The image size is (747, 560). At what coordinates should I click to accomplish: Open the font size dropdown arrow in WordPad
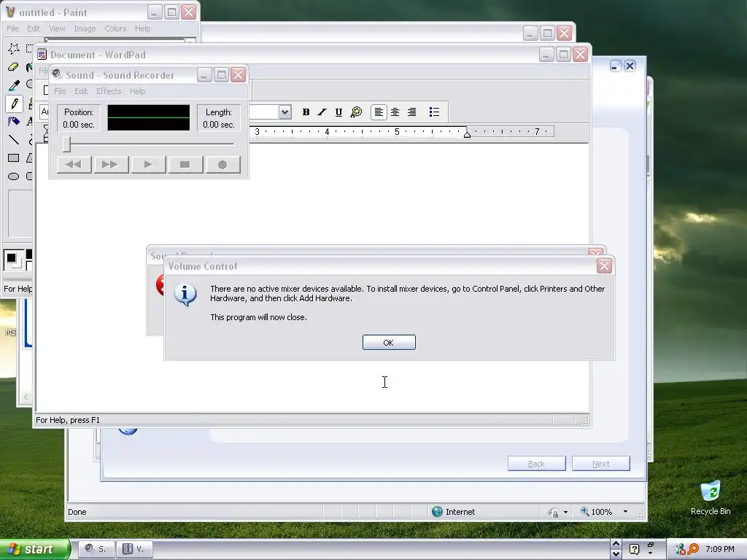285,112
